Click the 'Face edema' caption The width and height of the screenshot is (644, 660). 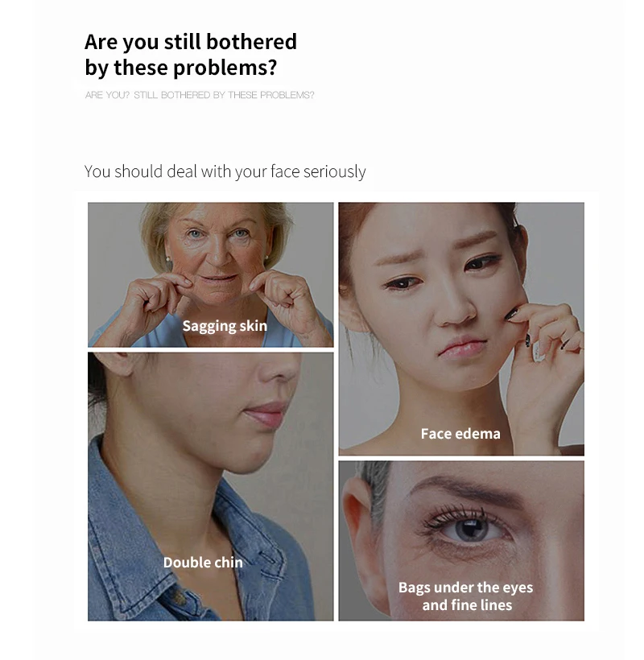point(460,434)
